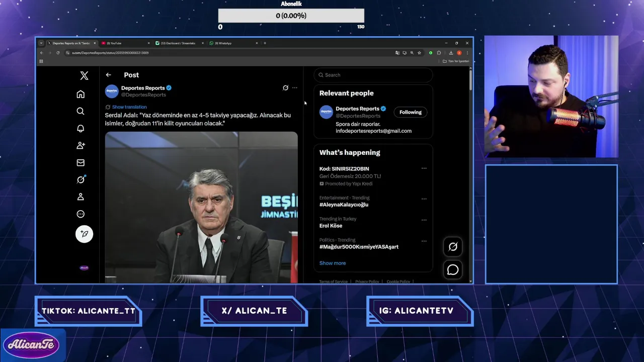Click the site info icon before URL
The height and width of the screenshot is (362, 644).
pos(67,53)
